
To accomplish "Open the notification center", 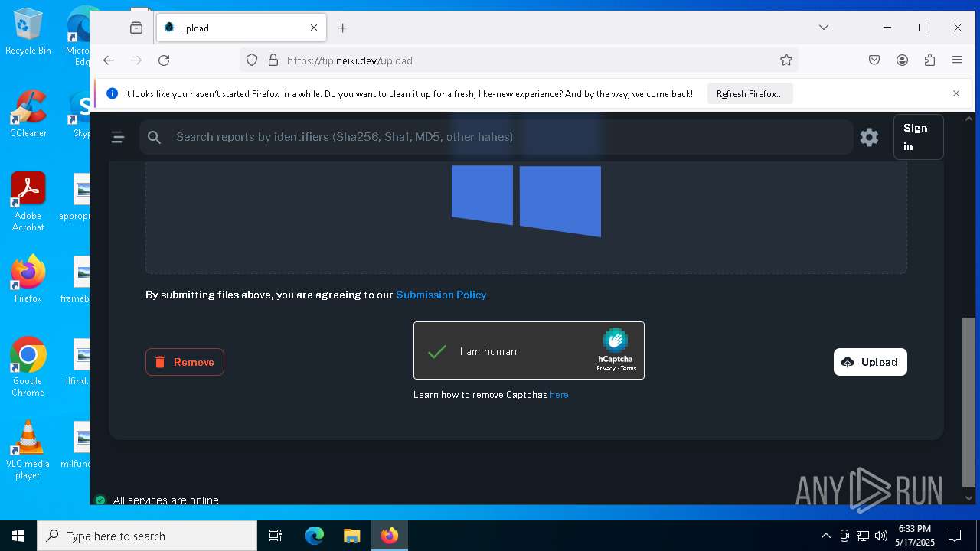I will click(x=955, y=536).
